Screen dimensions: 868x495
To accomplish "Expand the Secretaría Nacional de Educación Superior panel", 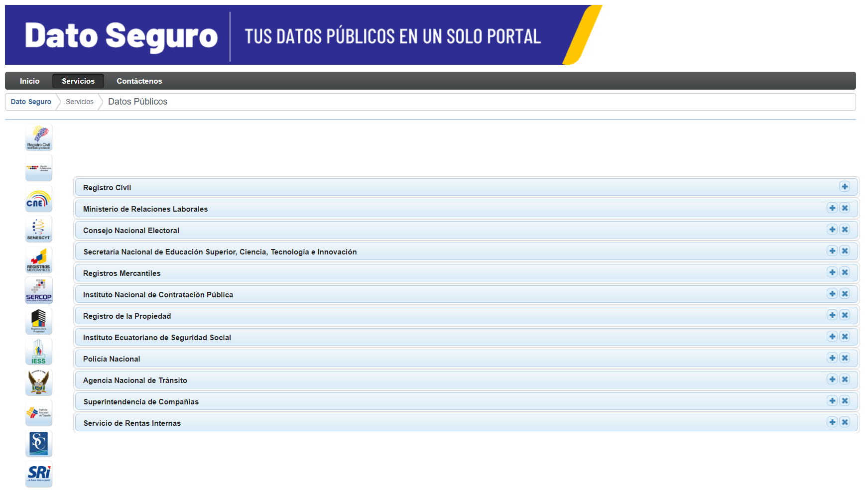I will [x=832, y=251].
